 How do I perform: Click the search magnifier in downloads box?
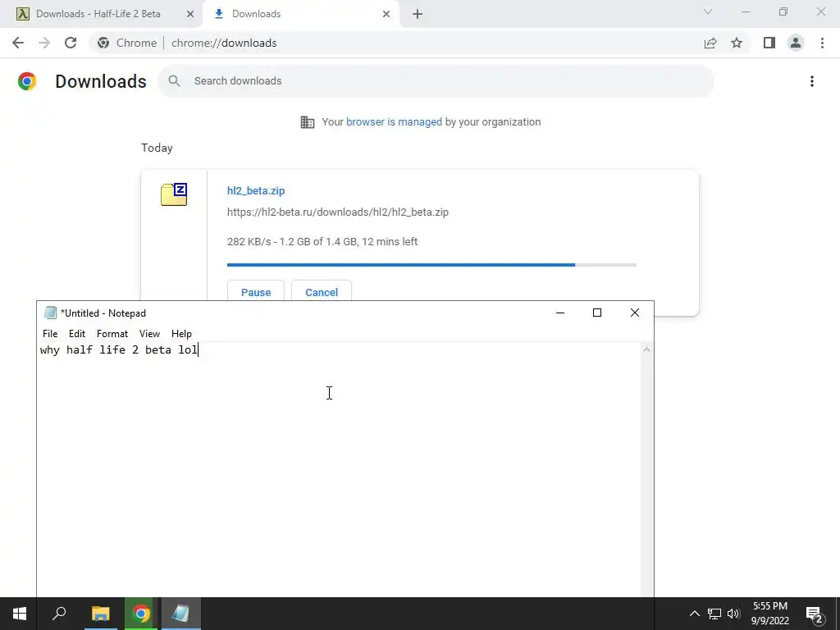pyautogui.click(x=174, y=81)
